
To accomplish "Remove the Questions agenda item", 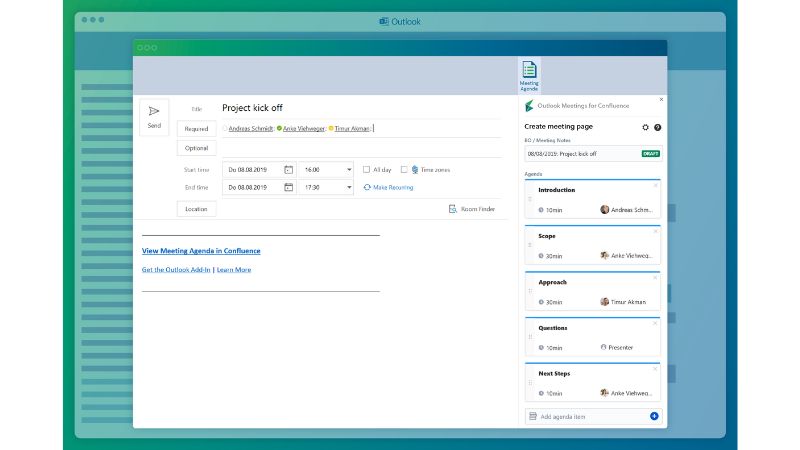I will 656,323.
